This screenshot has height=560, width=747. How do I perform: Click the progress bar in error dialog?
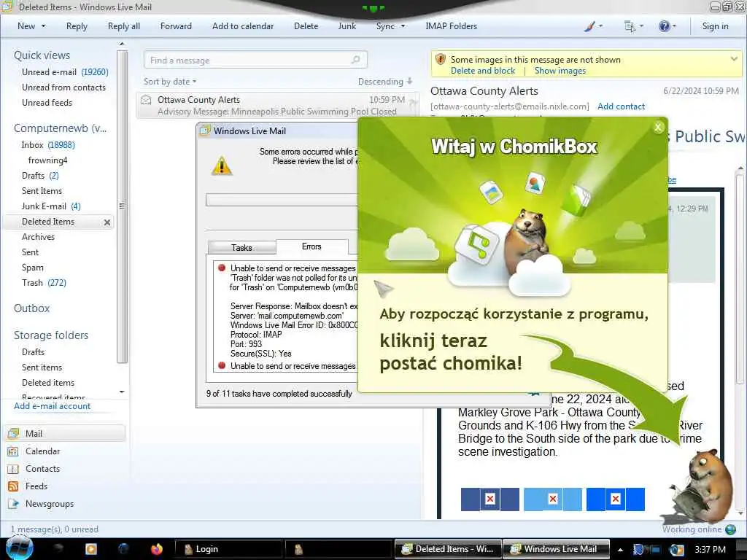(x=282, y=200)
